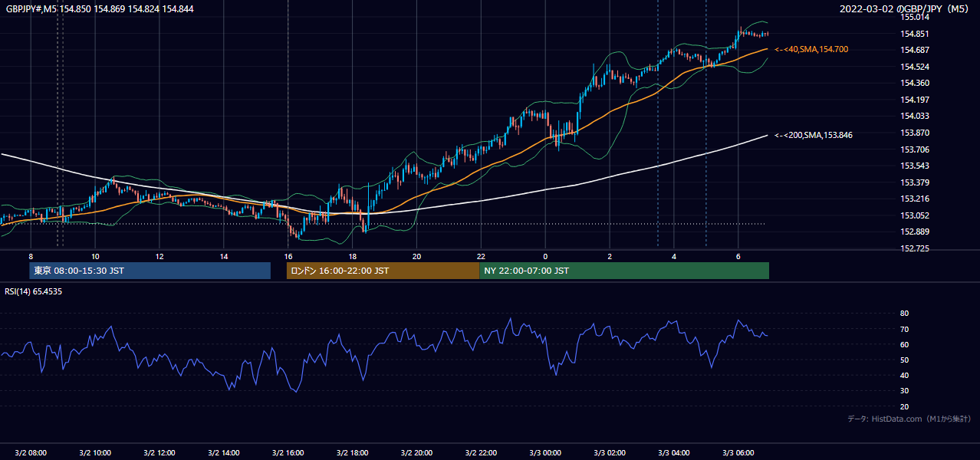Click hour label 12 below the price chart
The width and height of the screenshot is (980, 460).
159,256
